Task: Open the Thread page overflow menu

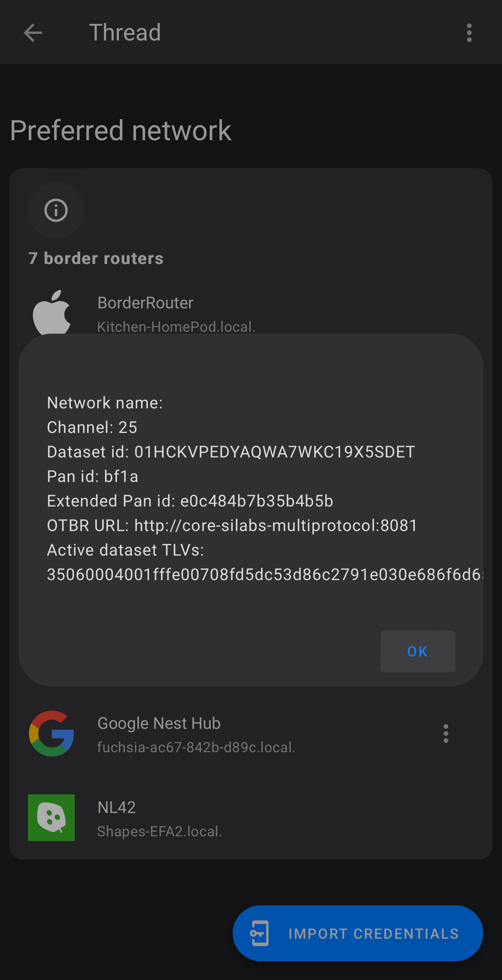Action: click(x=469, y=32)
